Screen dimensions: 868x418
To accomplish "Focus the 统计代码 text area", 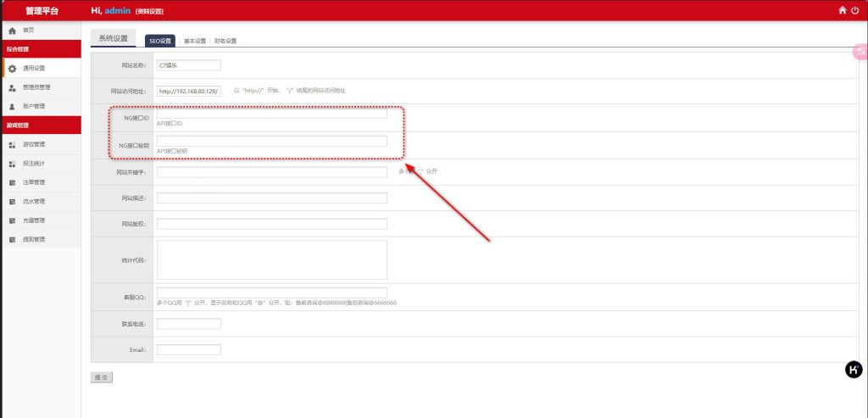I will [271, 259].
